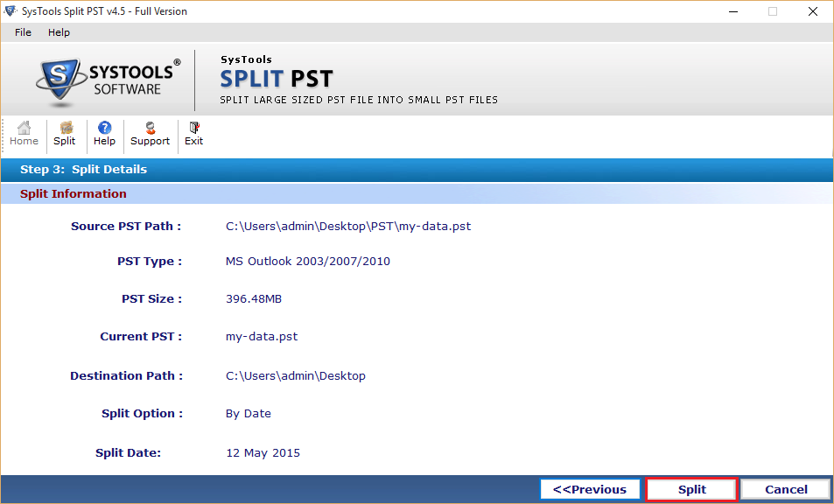Click the Split Information section header

coord(74,194)
